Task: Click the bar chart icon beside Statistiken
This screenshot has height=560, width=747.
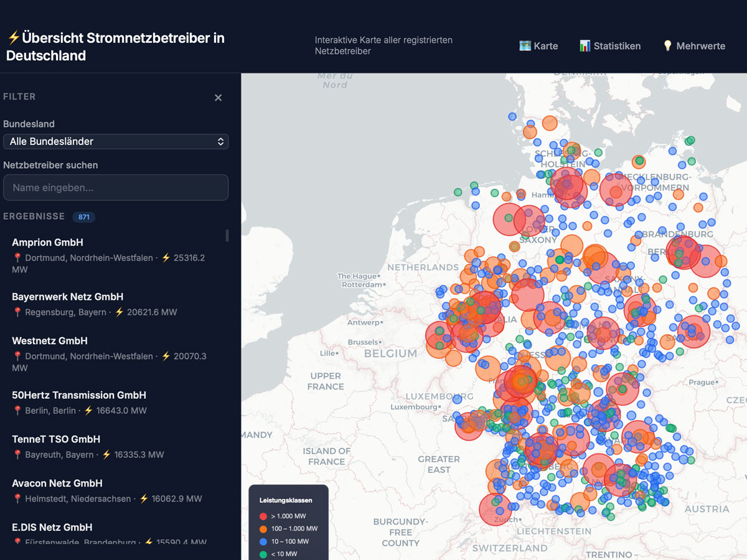Action: click(585, 46)
